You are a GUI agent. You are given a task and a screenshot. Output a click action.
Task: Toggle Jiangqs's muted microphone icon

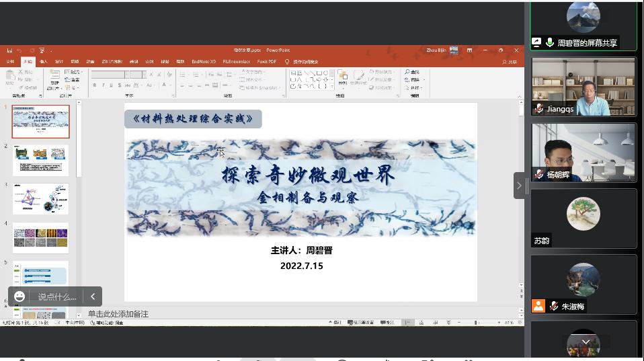(539, 109)
